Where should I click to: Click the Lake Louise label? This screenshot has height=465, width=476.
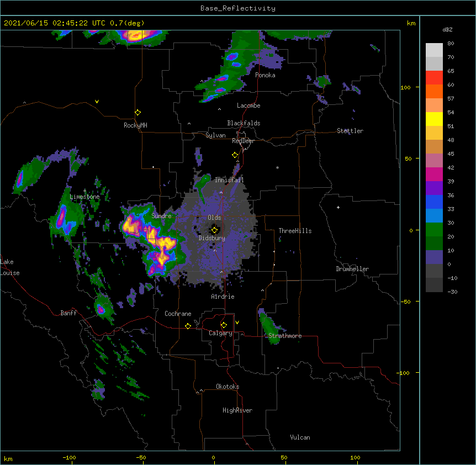pos(10,267)
